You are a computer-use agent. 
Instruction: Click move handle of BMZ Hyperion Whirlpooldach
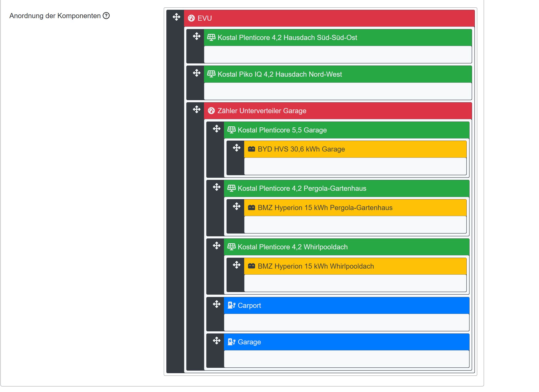click(x=237, y=265)
